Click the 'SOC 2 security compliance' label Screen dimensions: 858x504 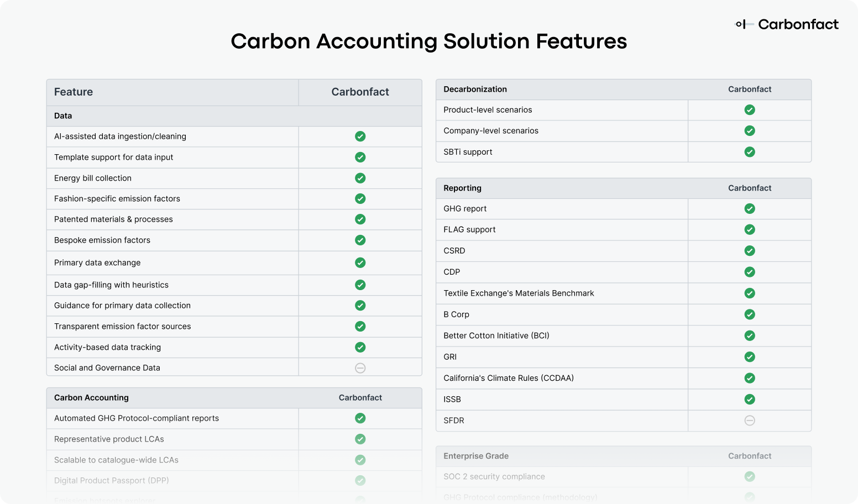click(494, 477)
